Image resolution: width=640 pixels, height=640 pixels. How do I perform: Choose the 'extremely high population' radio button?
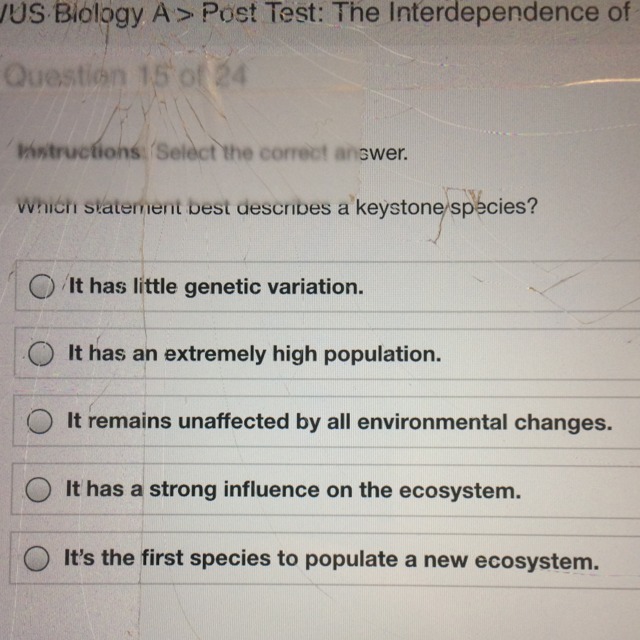coord(40,354)
